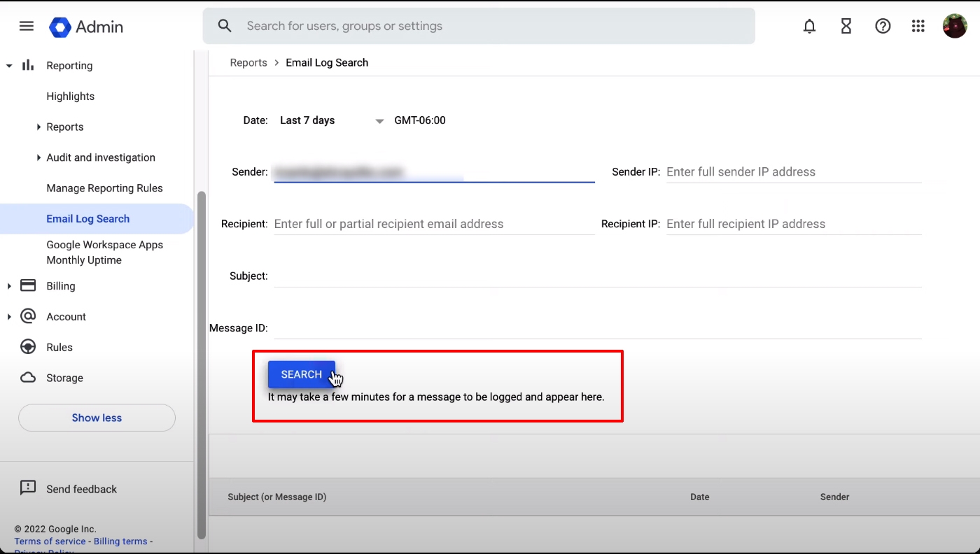The height and width of the screenshot is (554, 980).
Task: Click Email Log Search breadcrumb text
Action: point(327,63)
